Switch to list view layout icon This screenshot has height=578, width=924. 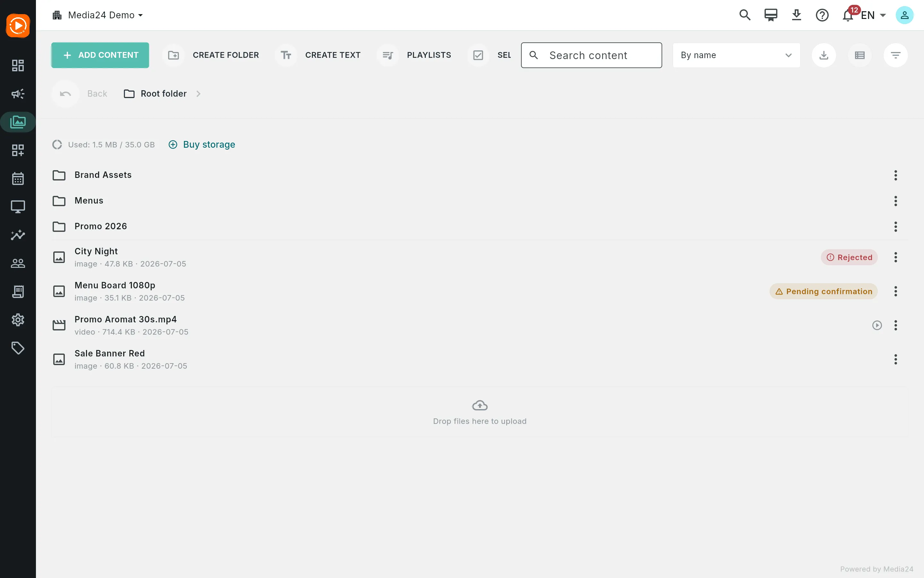pyautogui.click(x=860, y=55)
